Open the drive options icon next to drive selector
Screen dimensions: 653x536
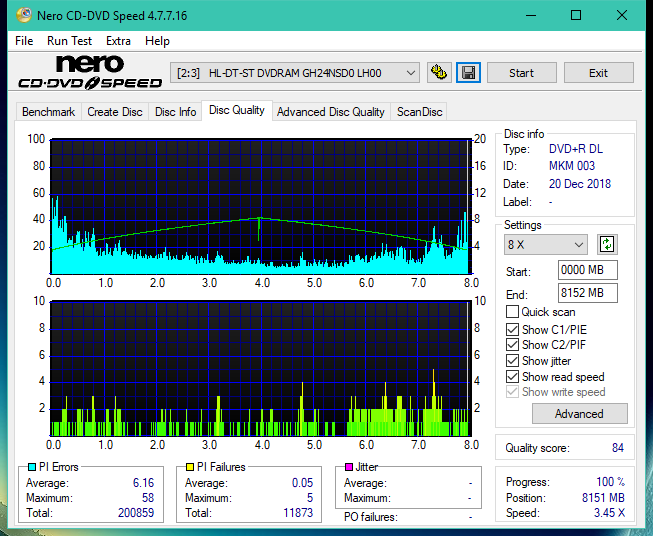point(439,73)
